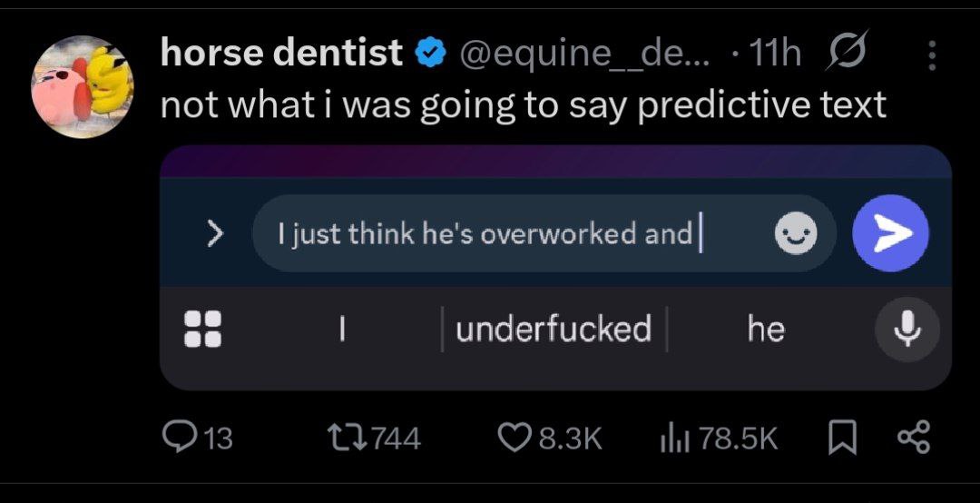The width and height of the screenshot is (980, 503).
Task: Open the horse dentist profile picture
Action: point(83,87)
